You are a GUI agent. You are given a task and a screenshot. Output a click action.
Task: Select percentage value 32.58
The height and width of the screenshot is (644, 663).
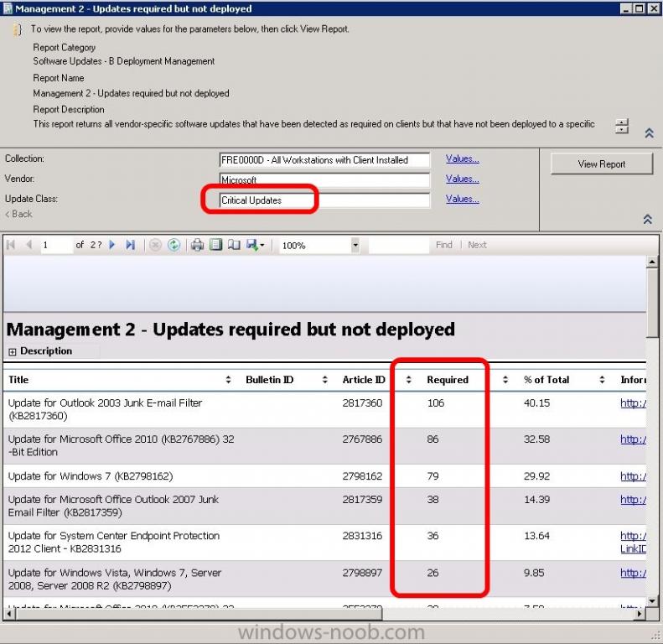click(x=536, y=439)
